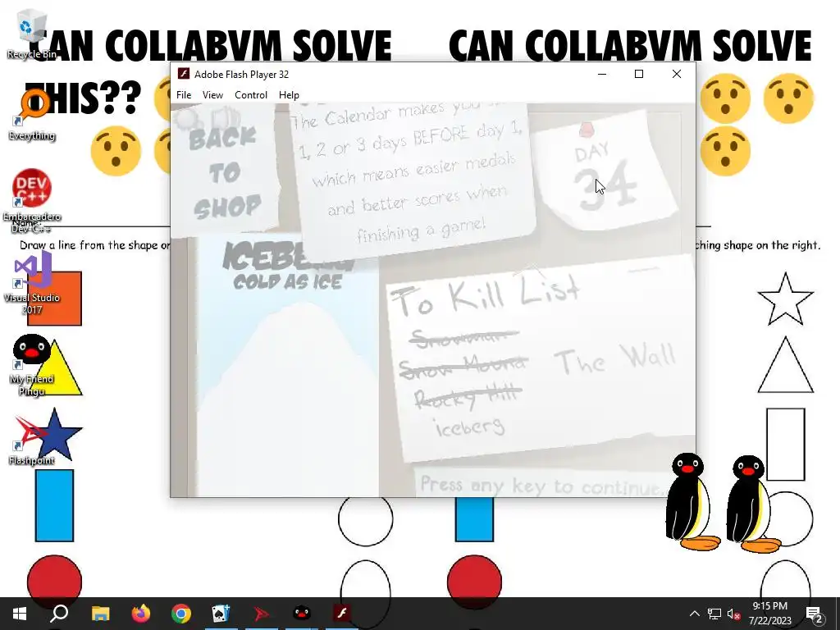840x630 pixels.
Task: Open taskbar Search
Action: [x=59, y=614]
